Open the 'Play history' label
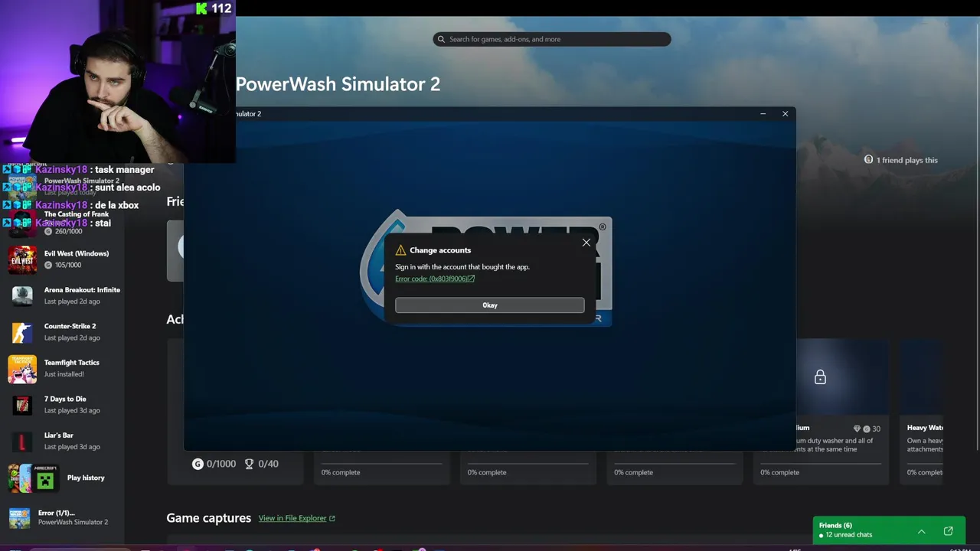Image resolution: width=980 pixels, height=551 pixels. [x=86, y=478]
